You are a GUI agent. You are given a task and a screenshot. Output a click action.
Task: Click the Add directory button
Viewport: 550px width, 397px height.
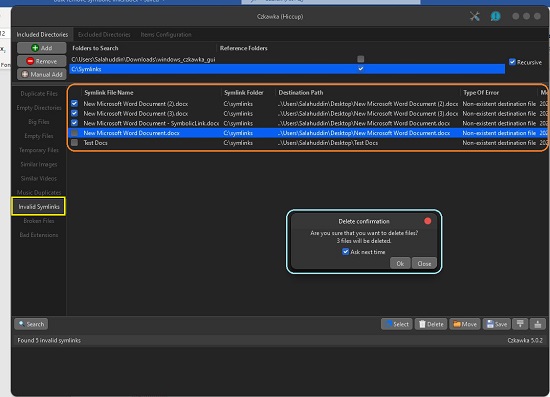[42, 48]
